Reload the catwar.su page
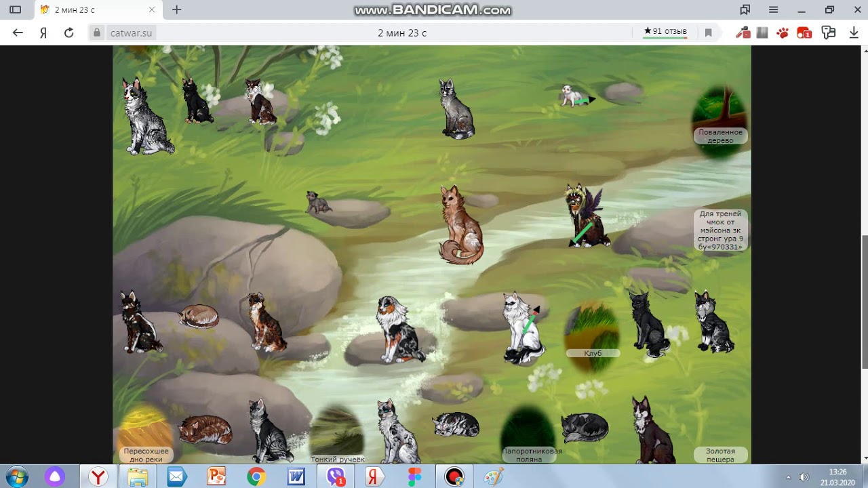 tap(68, 33)
